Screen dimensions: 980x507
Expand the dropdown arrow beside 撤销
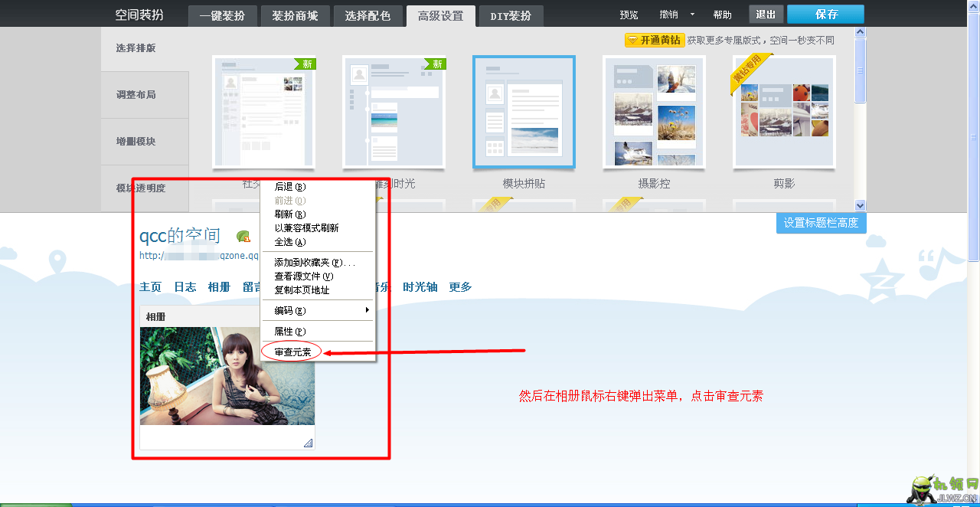pyautogui.click(x=692, y=15)
